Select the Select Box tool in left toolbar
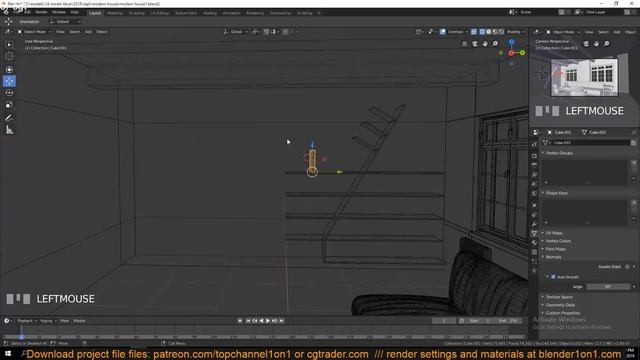This screenshot has width=640, height=360. 9,44
